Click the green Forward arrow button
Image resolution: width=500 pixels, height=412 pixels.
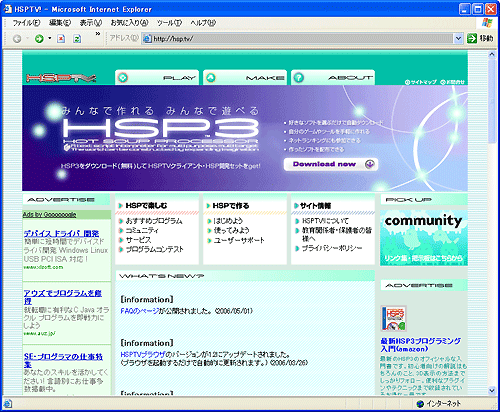(39, 39)
